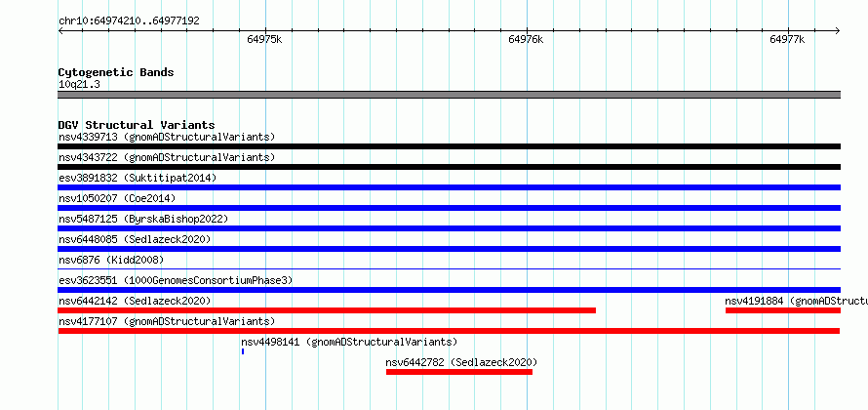
Task: Click the DGV Structural Variants track title
Action: [137, 125]
